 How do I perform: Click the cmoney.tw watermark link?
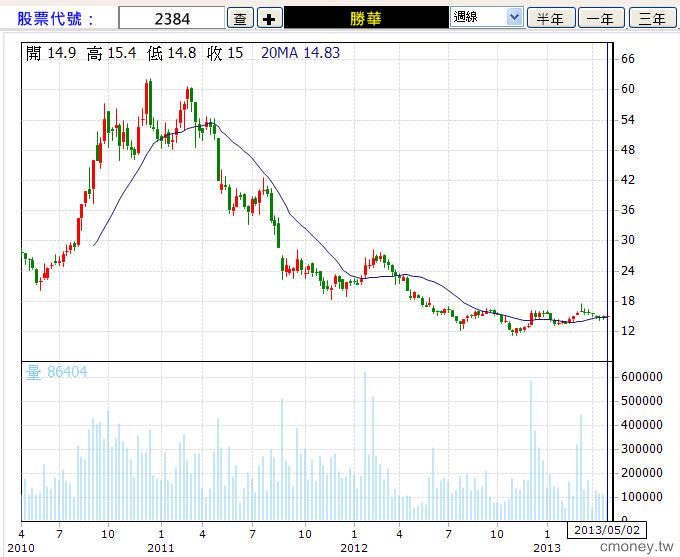coord(637,547)
